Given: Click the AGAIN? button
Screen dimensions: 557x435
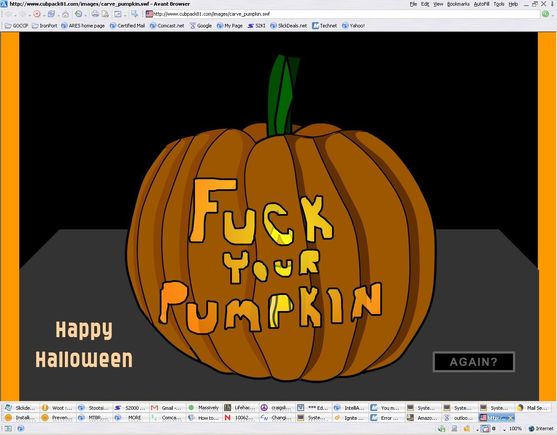Looking at the screenshot, I should click(x=474, y=362).
